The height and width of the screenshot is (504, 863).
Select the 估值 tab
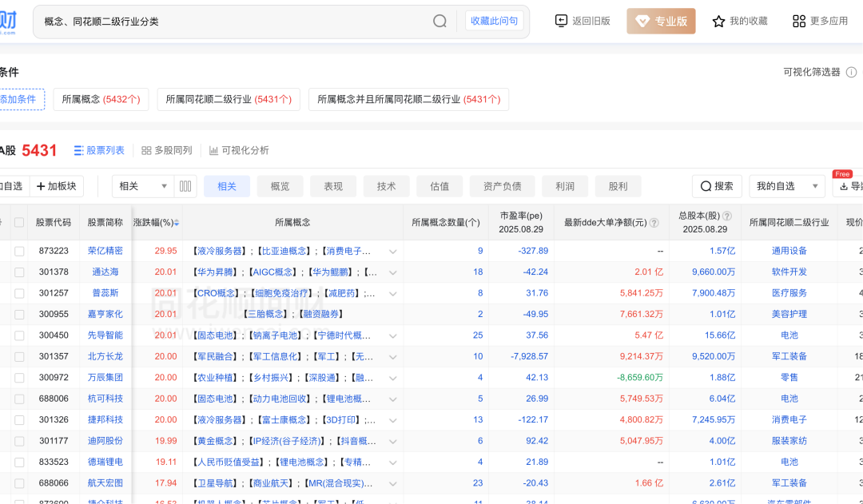pyautogui.click(x=439, y=187)
